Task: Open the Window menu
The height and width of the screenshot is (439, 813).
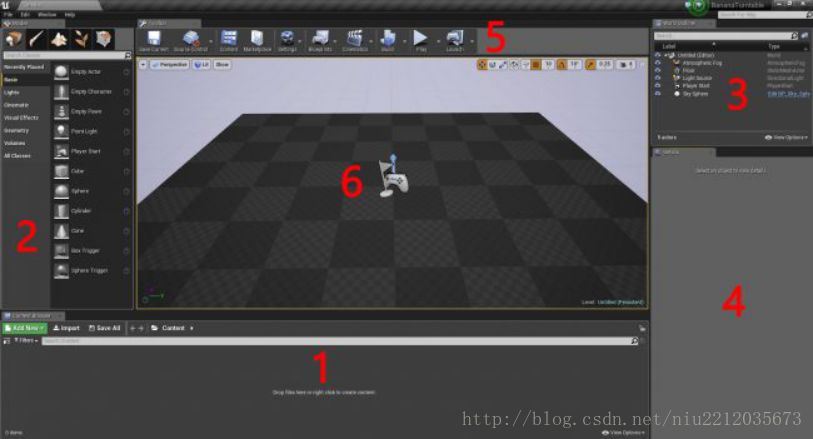Action: tap(47, 15)
